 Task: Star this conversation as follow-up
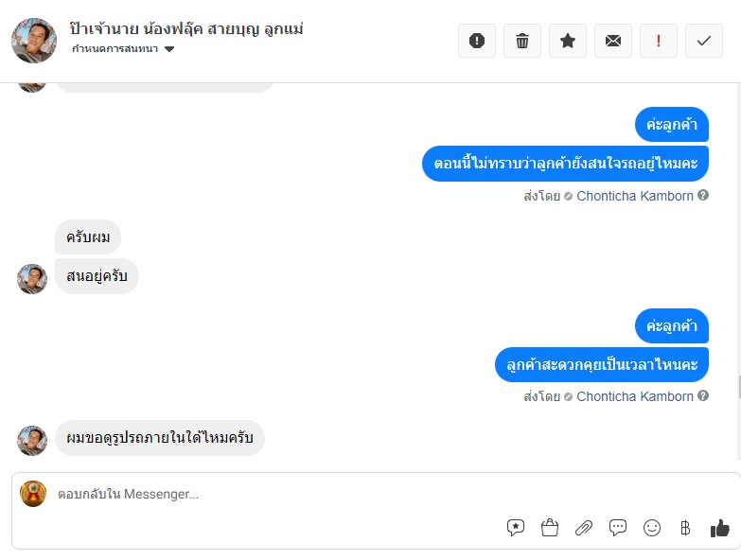tap(568, 41)
